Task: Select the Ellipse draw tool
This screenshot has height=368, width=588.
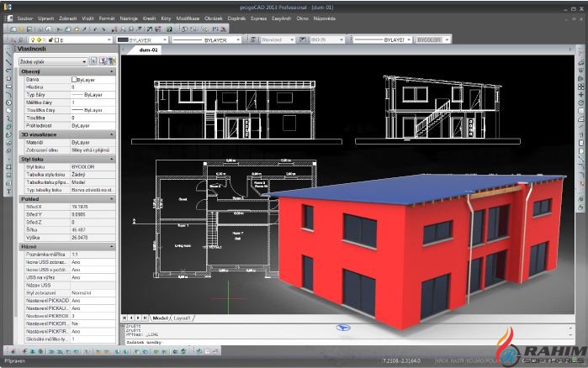Action: point(8,126)
